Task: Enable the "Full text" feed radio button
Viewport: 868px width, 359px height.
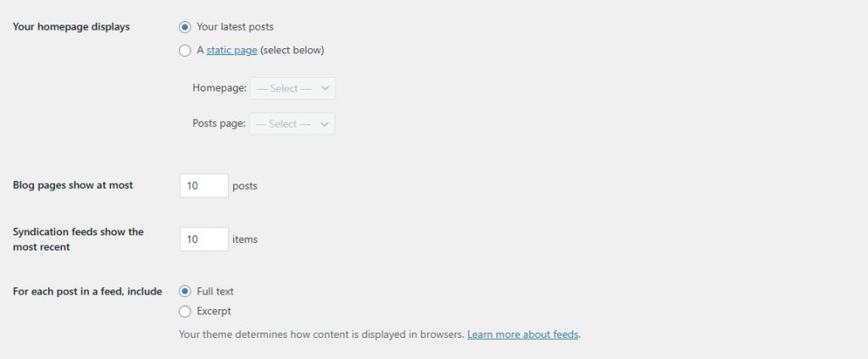Action: click(x=186, y=291)
